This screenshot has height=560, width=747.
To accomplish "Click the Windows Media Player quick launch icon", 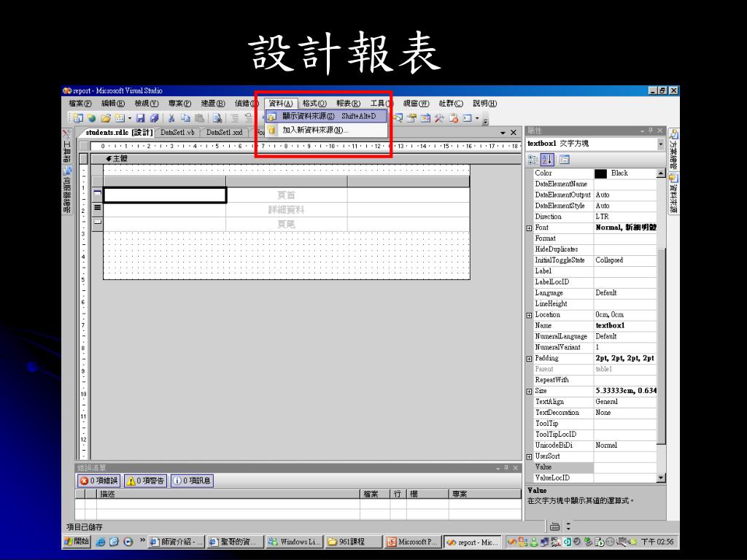I will (128, 542).
